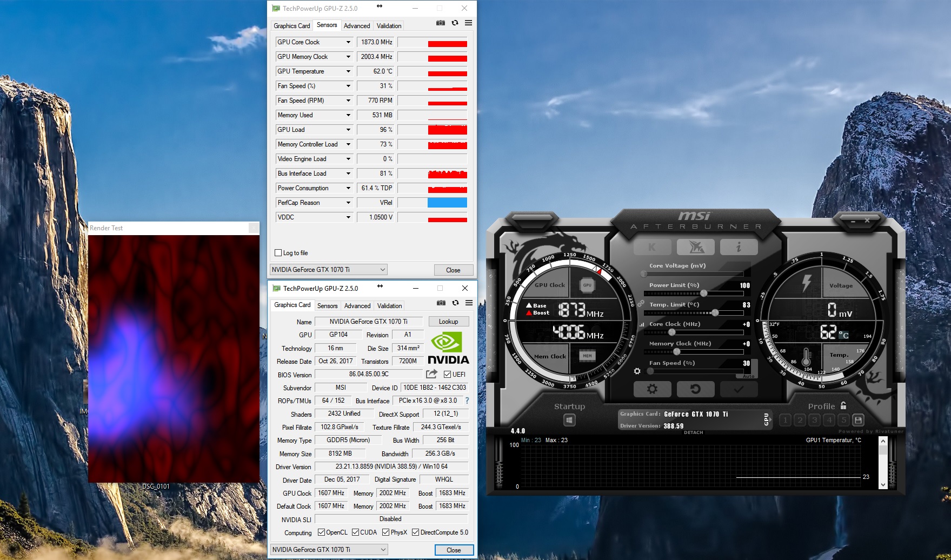Open the PerfCap Reason sensor dropdown

(x=348, y=203)
